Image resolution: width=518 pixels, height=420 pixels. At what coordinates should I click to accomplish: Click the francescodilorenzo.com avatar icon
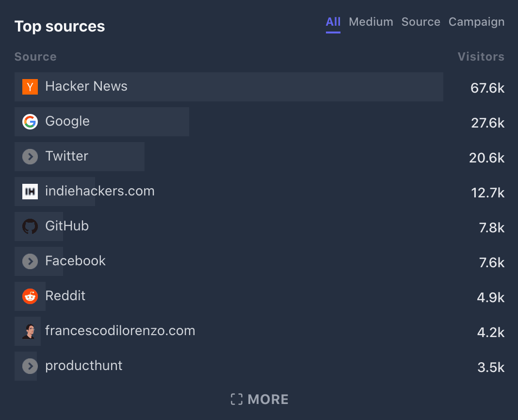pyautogui.click(x=30, y=331)
